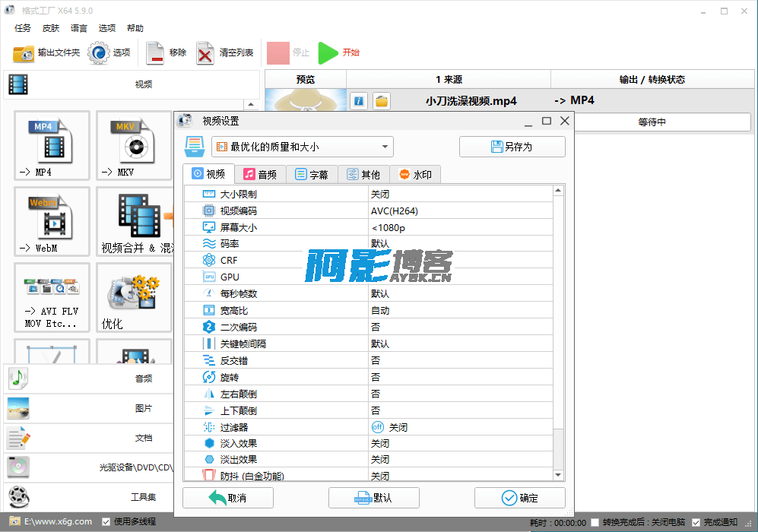Click the 反交错 settings row
Screen dimensions: 758x532
(x=369, y=360)
